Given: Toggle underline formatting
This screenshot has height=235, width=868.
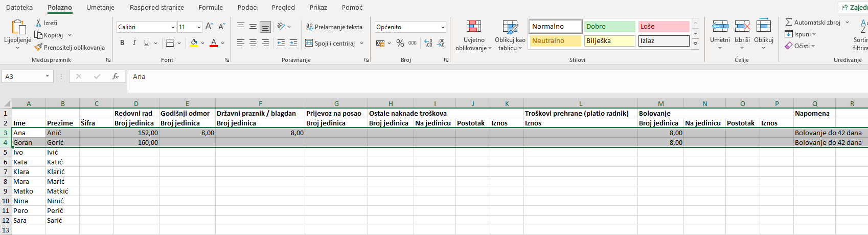Looking at the screenshot, I should point(147,43).
